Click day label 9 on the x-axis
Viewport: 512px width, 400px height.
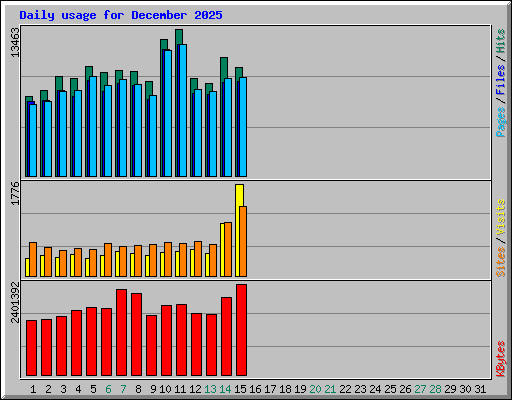click(153, 389)
